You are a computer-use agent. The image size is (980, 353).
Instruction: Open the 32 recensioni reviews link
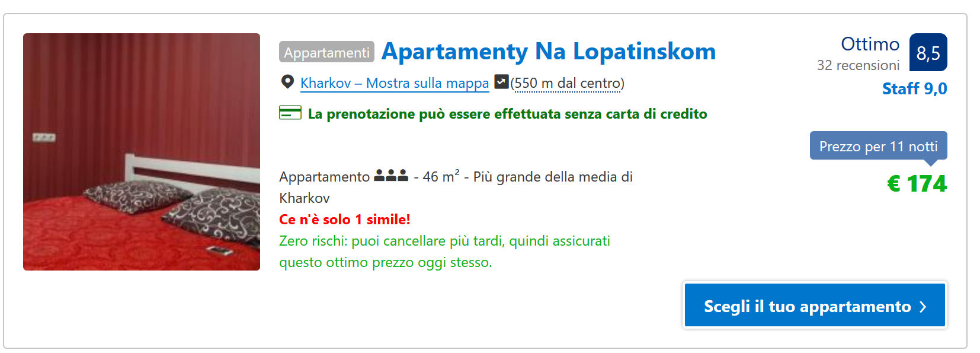click(858, 65)
